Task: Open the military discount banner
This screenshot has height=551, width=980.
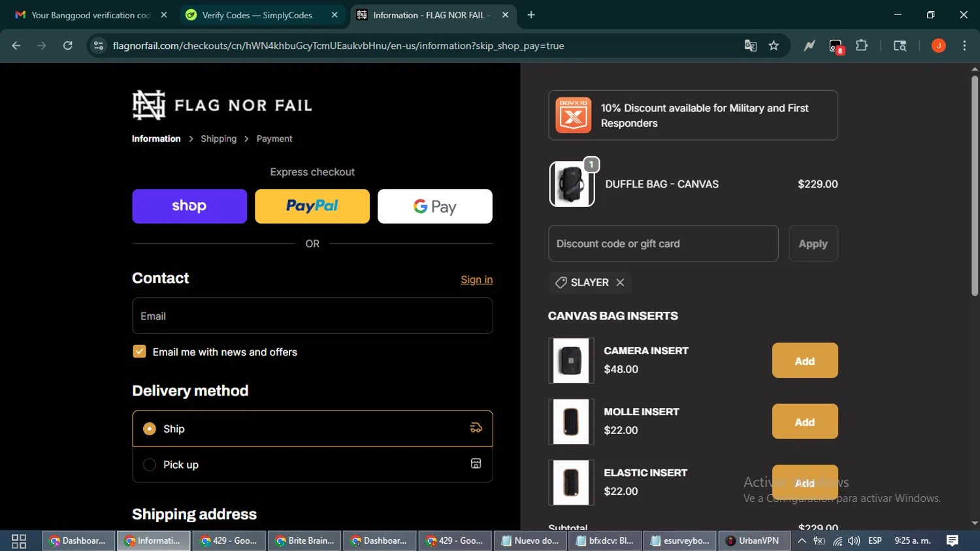Action: coord(693,116)
